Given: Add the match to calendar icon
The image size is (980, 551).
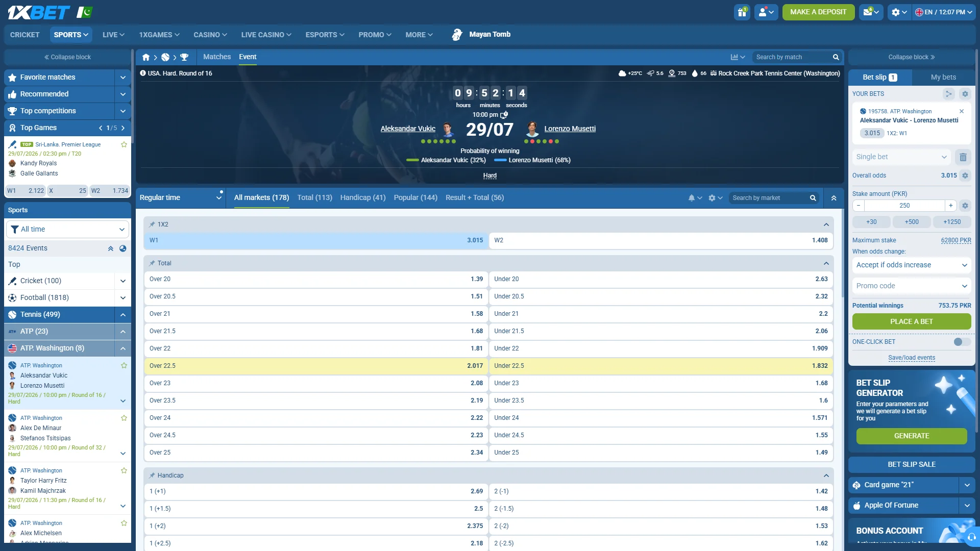Looking at the screenshot, I should click(504, 115).
